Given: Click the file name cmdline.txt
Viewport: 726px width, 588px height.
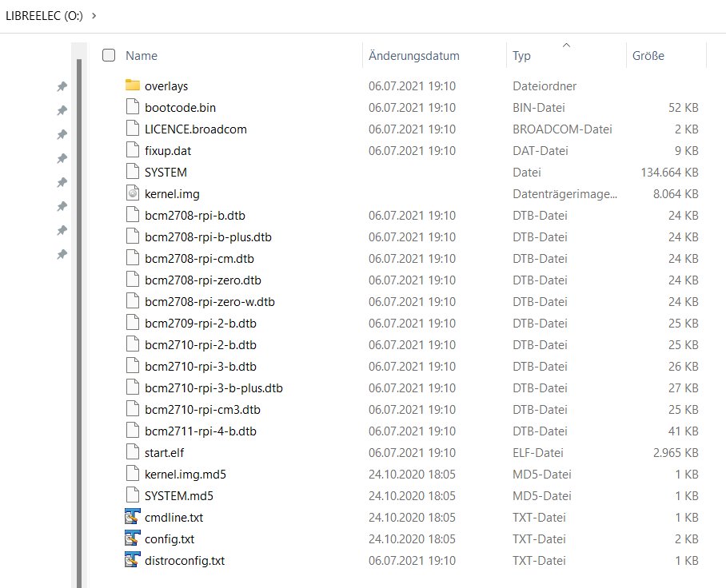Looking at the screenshot, I should coord(174,517).
